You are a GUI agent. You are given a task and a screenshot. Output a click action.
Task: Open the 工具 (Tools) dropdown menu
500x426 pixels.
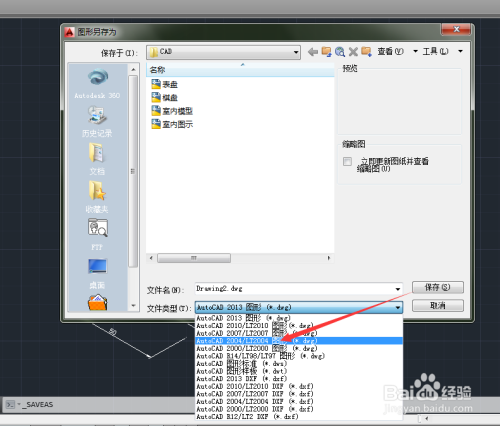(442, 51)
